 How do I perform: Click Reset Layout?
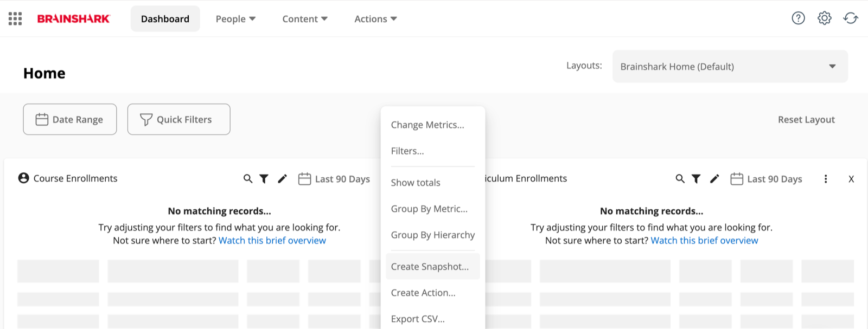pyautogui.click(x=806, y=119)
